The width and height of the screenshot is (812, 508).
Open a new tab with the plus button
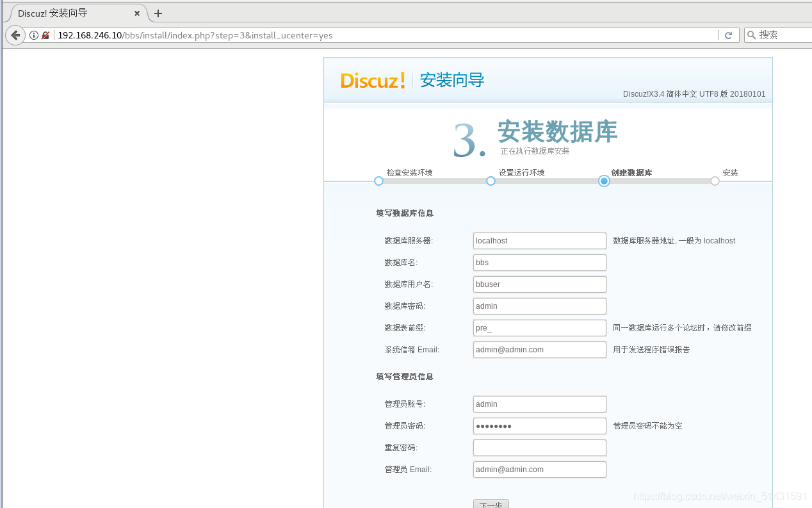158,13
